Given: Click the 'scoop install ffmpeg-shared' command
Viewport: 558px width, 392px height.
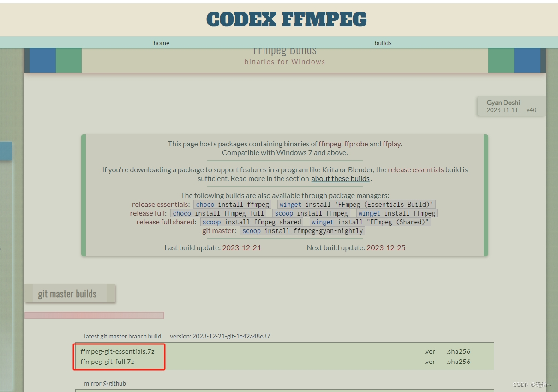Looking at the screenshot, I should click(252, 222).
